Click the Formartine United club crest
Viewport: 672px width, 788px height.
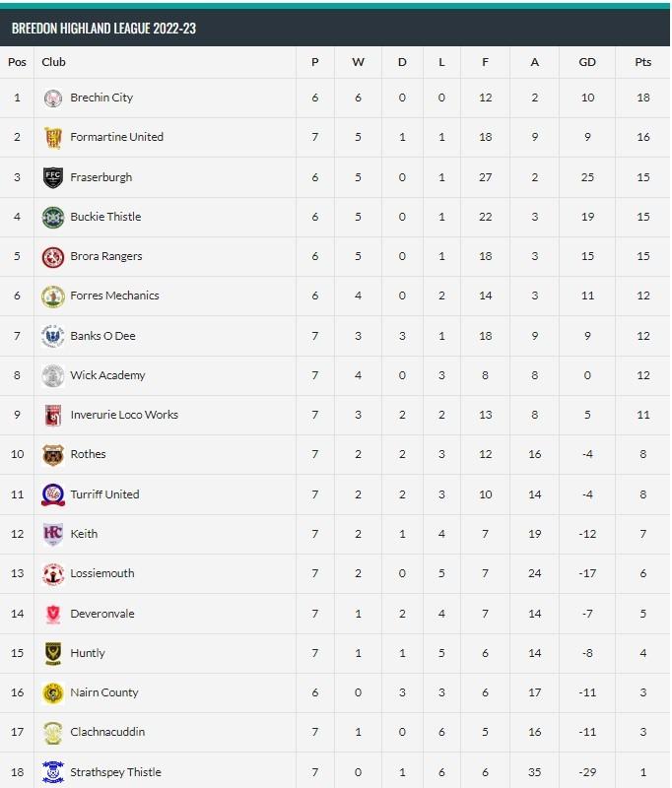(53, 138)
